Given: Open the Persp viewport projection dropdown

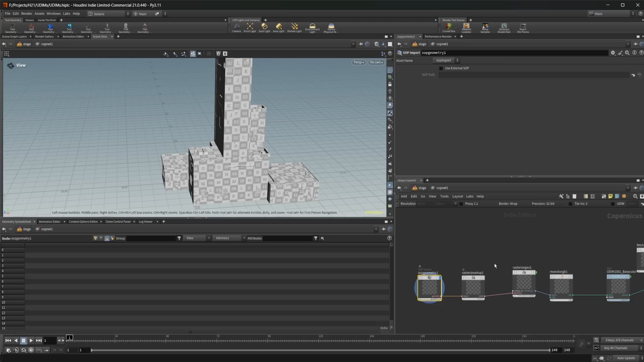Looking at the screenshot, I should pos(359,62).
